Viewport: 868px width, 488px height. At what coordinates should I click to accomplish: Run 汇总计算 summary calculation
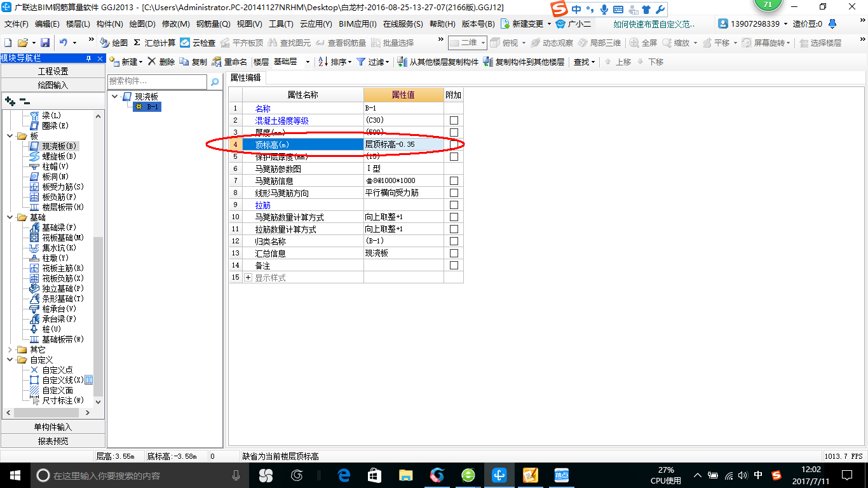point(154,43)
